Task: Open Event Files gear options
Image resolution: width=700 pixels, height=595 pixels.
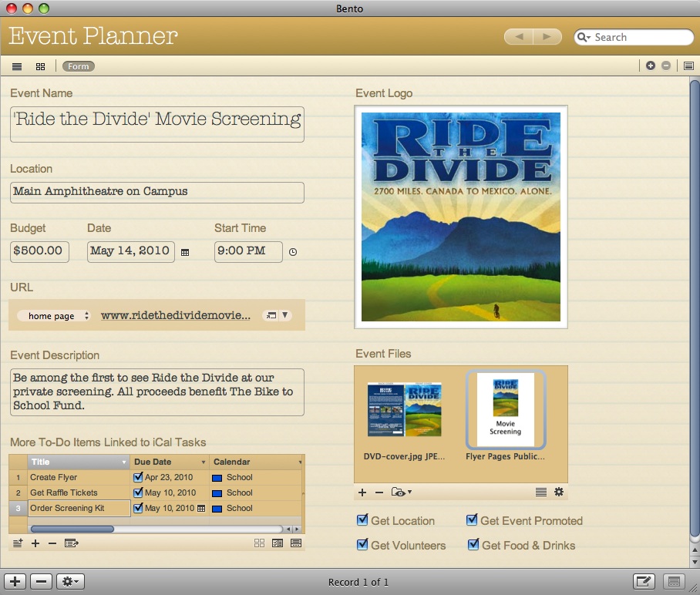Action: pos(558,492)
